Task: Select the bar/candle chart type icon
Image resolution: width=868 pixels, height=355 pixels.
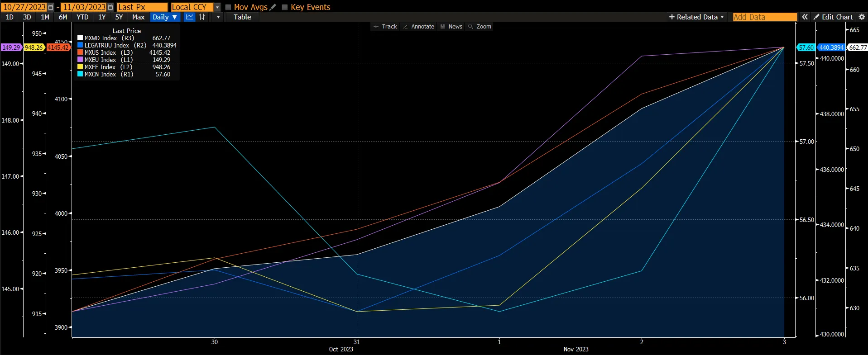Action: pos(202,17)
